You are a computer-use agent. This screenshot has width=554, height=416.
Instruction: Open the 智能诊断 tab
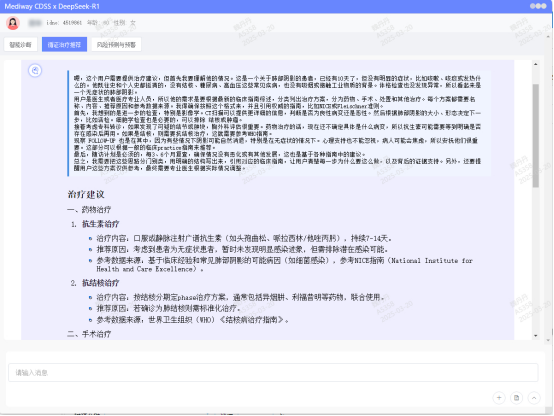click(x=20, y=45)
